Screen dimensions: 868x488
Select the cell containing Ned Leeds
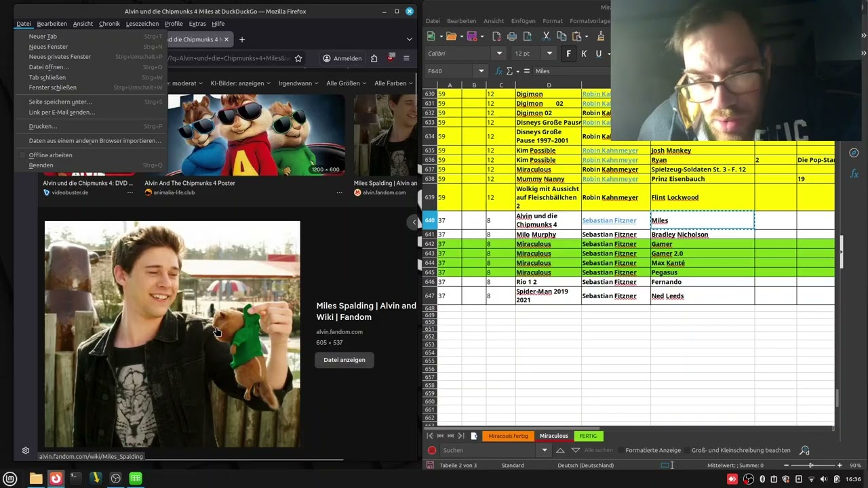[703, 296]
